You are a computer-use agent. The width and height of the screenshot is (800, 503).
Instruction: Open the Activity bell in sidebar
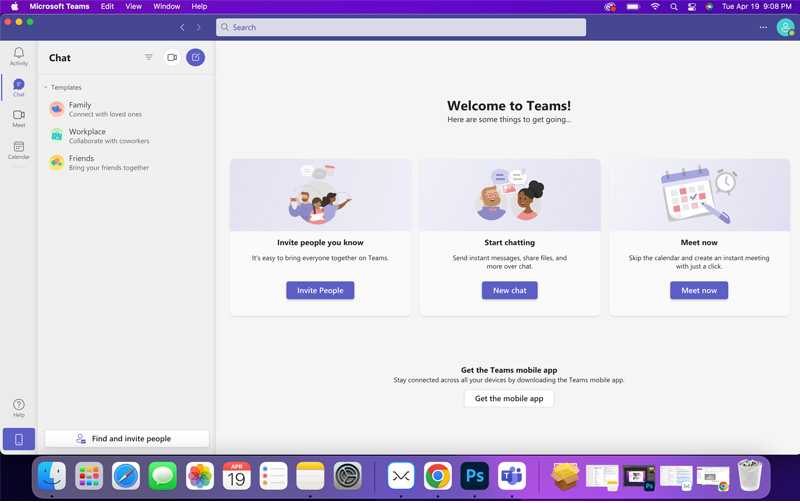(19, 56)
